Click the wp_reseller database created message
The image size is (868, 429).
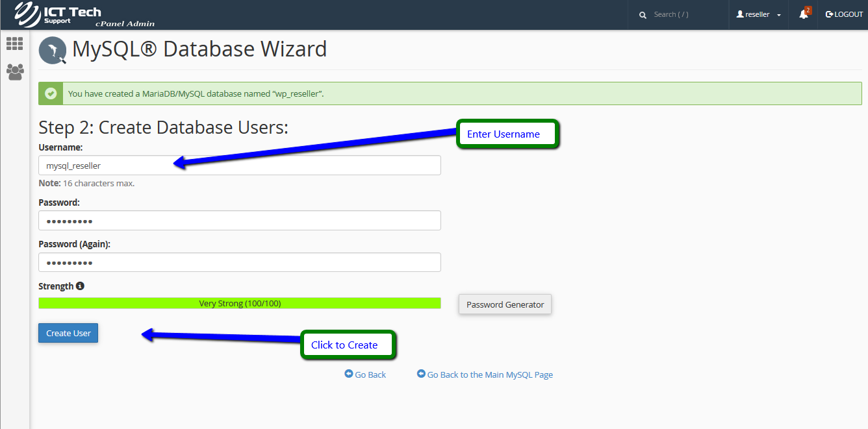pos(196,93)
